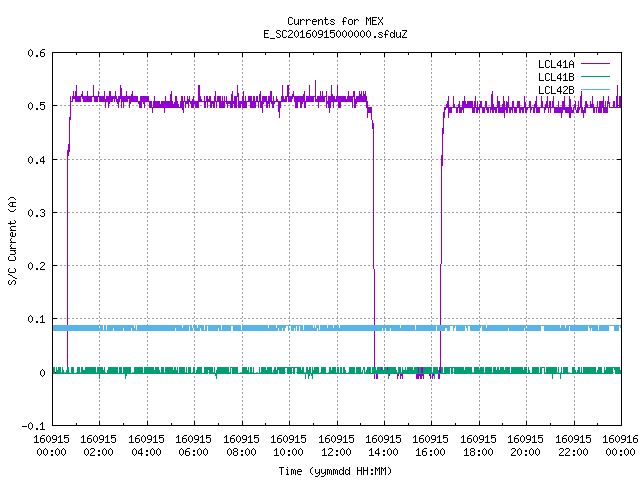Click the 0.5 y-axis tick label
This screenshot has width=640, height=480.
pos(36,106)
